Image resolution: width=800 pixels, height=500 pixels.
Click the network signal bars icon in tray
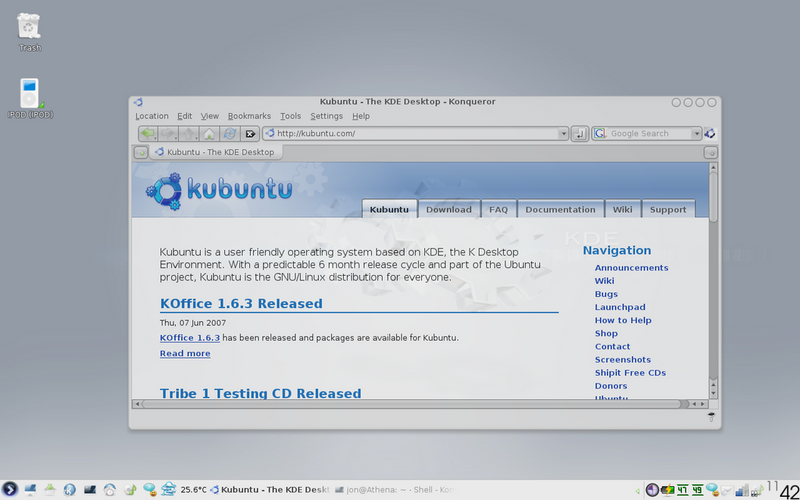click(x=742, y=490)
